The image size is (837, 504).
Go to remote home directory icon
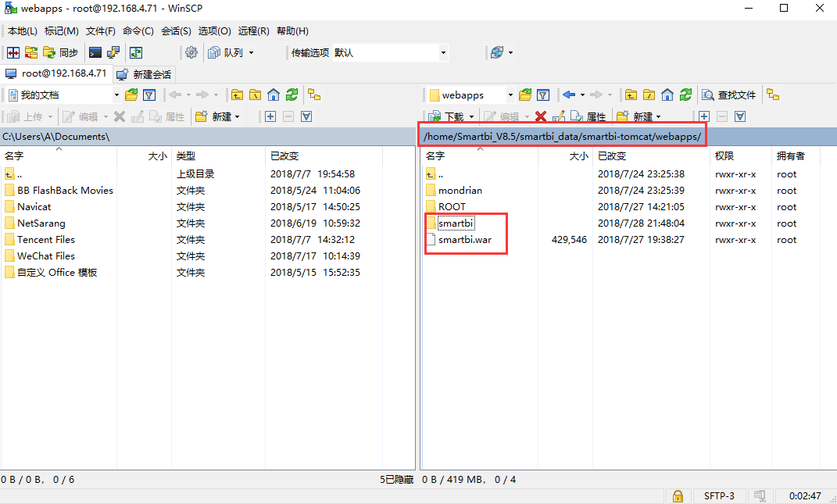(667, 95)
